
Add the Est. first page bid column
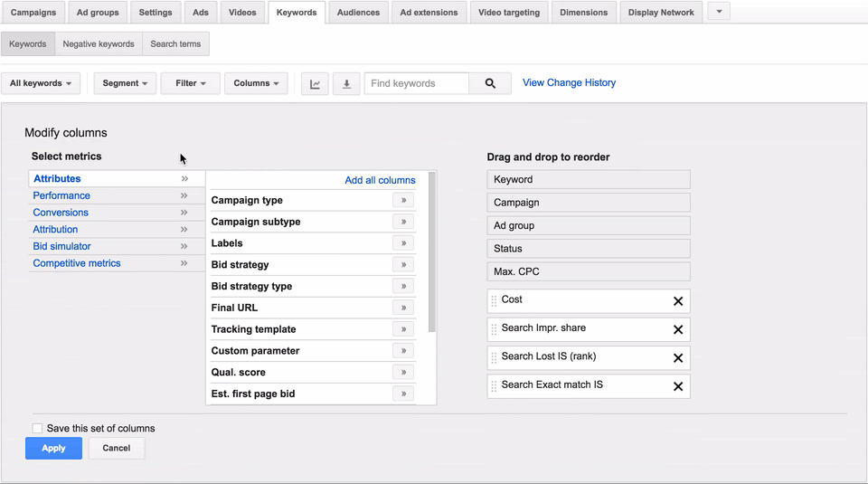(403, 394)
